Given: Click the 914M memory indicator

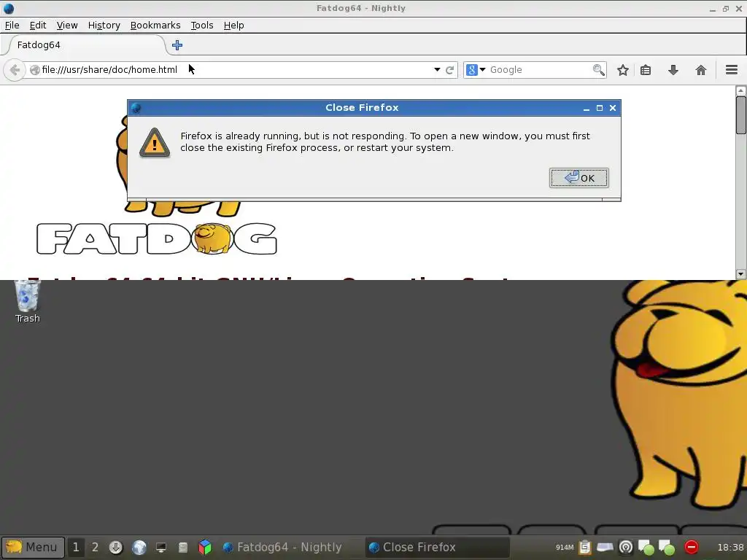Looking at the screenshot, I should pos(565,548).
